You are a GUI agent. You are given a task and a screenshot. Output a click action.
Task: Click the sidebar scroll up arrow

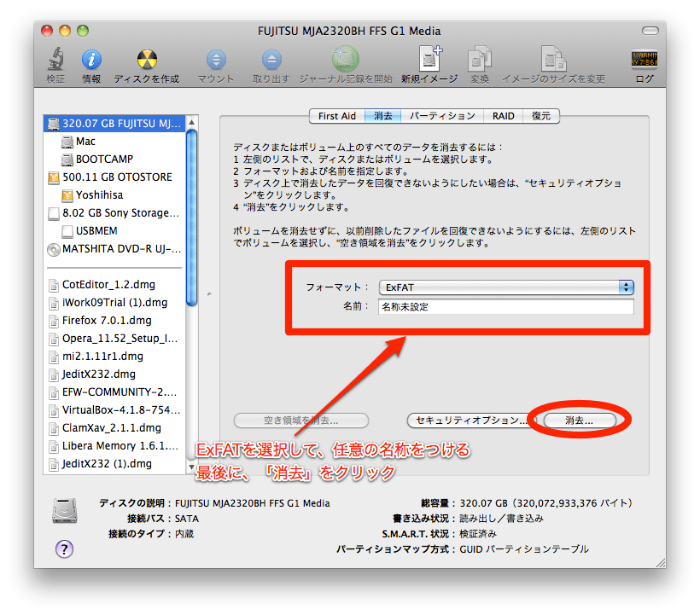click(x=191, y=122)
